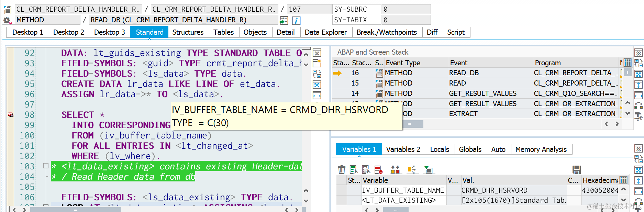The image size is (644, 212).
Task: Open the Script tab
Action: pos(456,32)
